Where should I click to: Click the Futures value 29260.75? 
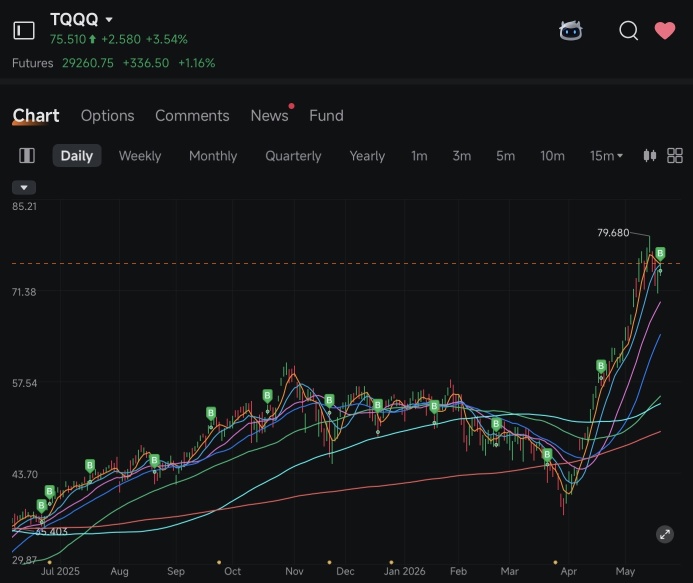[88, 63]
